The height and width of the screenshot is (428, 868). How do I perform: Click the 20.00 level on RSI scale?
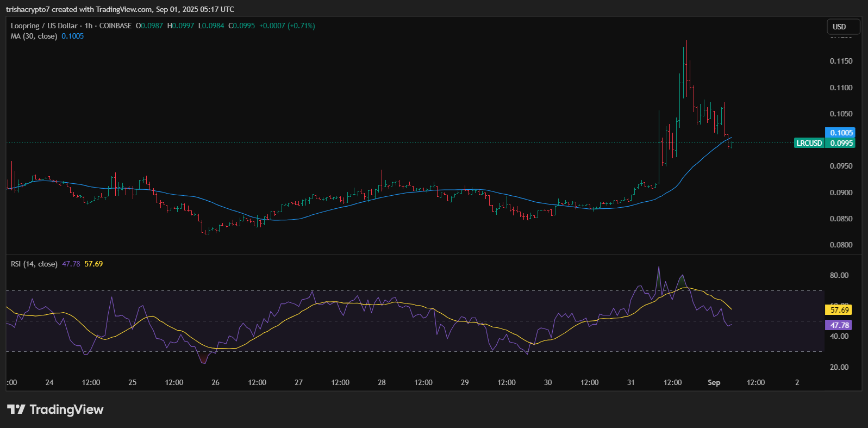tap(839, 367)
